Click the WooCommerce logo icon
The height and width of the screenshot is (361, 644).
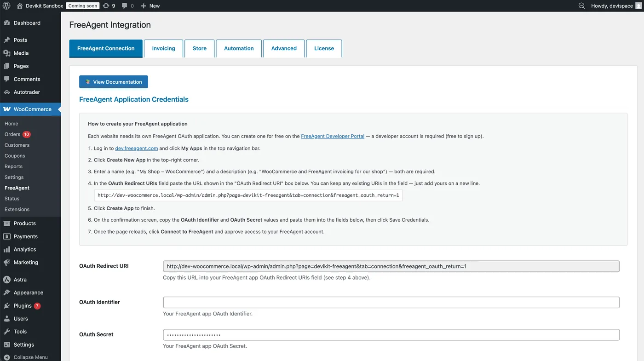click(7, 109)
